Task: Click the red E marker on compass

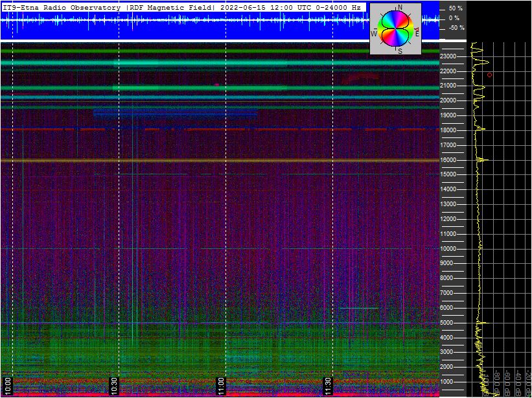Action: 417,31
